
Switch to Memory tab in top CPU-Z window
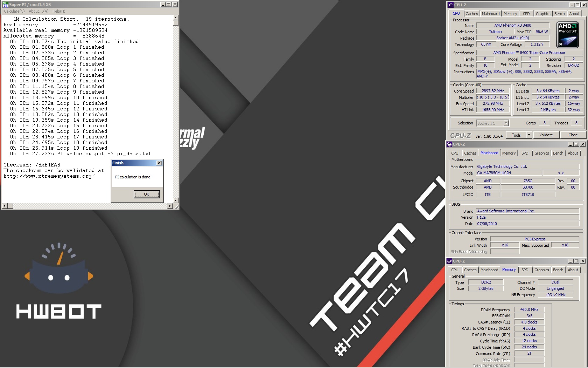point(510,14)
